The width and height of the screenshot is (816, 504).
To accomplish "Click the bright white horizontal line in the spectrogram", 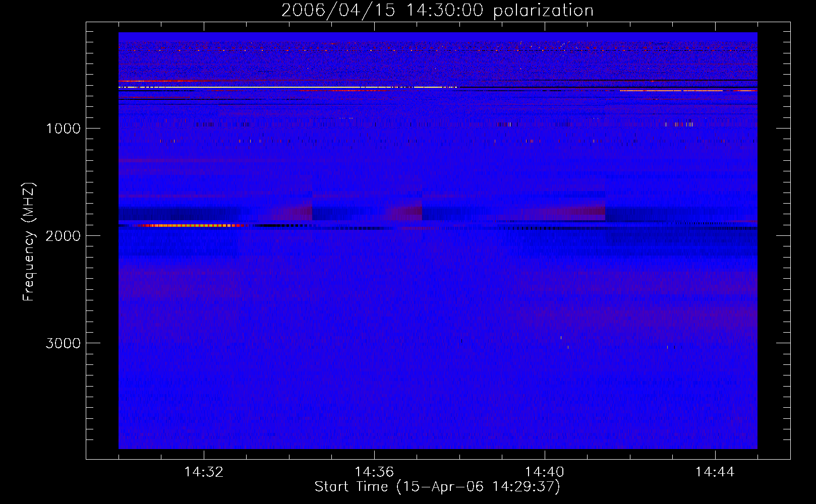I will 288,87.
